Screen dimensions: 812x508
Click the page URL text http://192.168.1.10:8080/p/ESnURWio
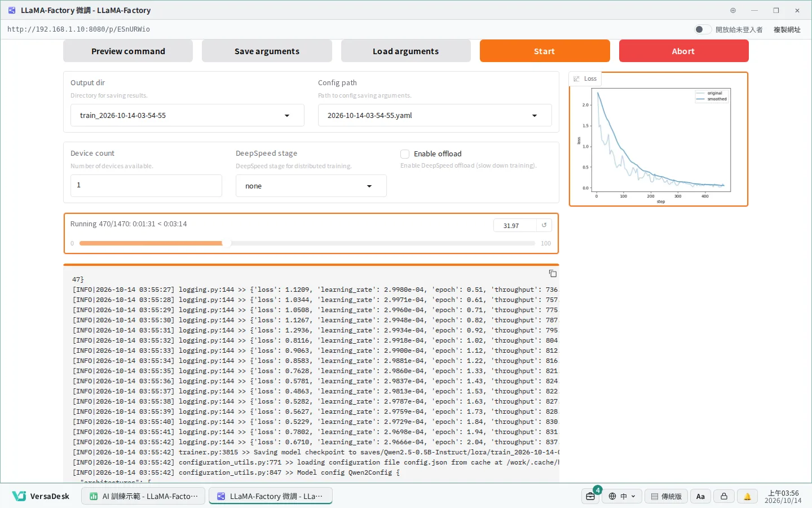[78, 29]
